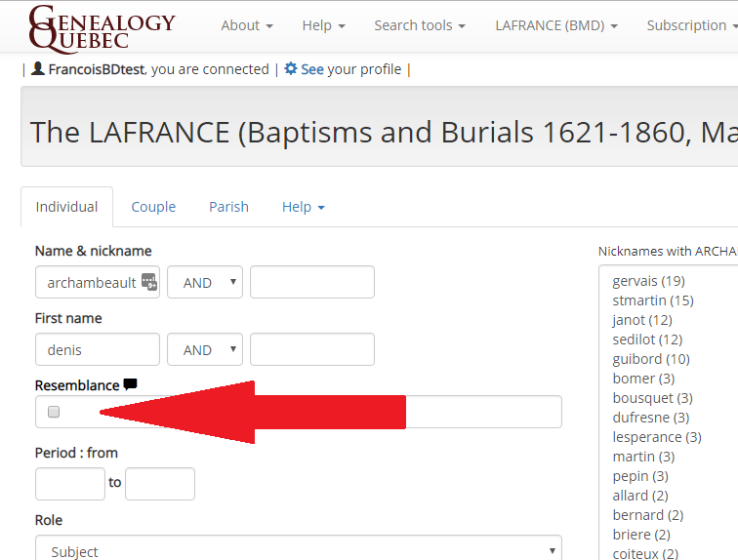Image resolution: width=738 pixels, height=560 pixels.
Task: Click the FrancoisBDtest username
Action: click(x=97, y=69)
